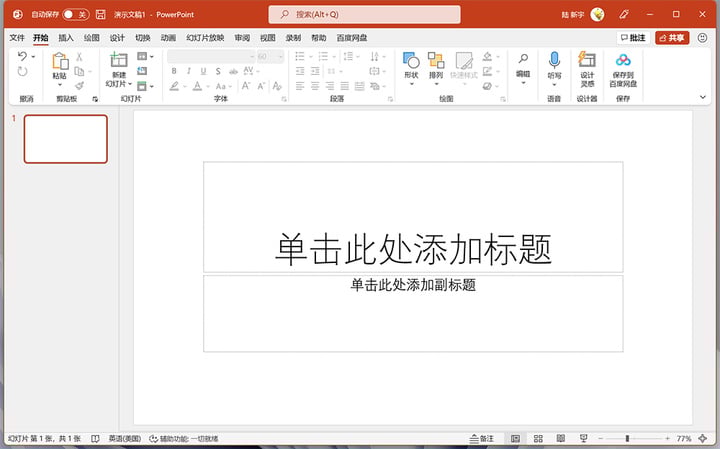This screenshot has width=720, height=449.
Task: Start Slide Show from status bar
Action: (x=583, y=438)
